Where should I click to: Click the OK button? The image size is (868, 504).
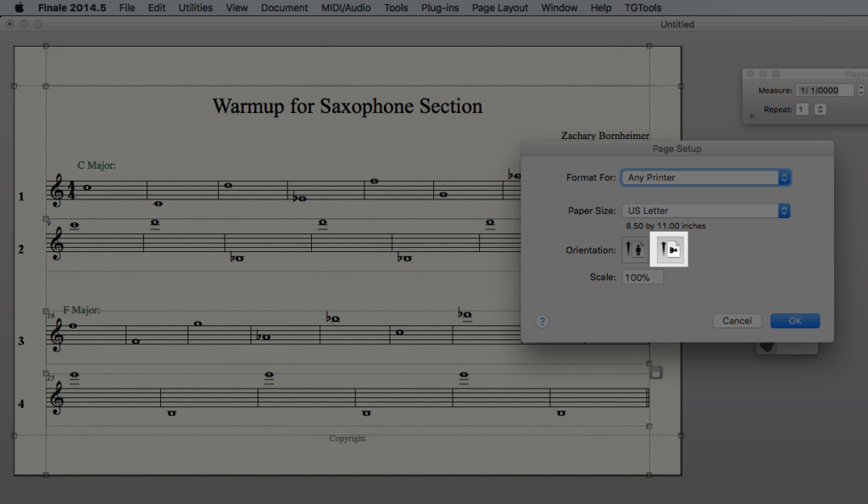pyautogui.click(x=794, y=321)
